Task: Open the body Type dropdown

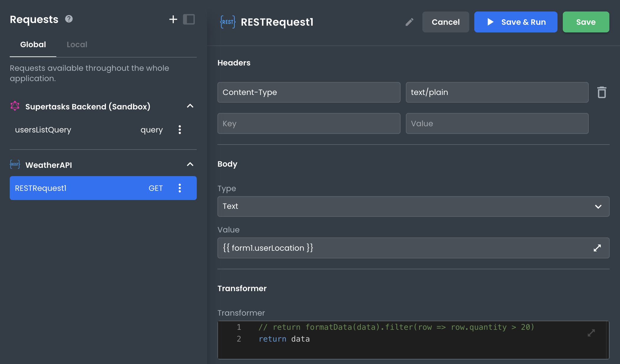Action: [413, 206]
